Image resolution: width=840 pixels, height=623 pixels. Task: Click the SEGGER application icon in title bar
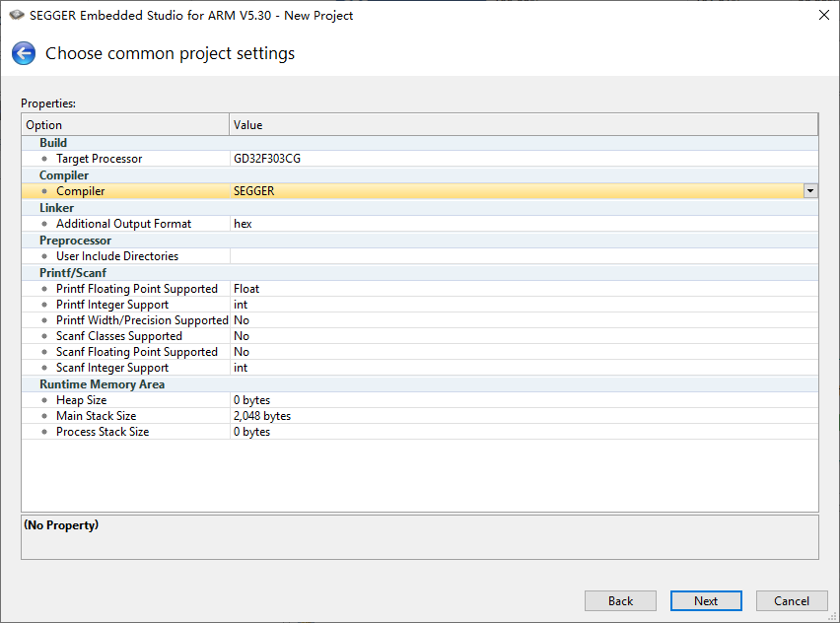[x=14, y=15]
